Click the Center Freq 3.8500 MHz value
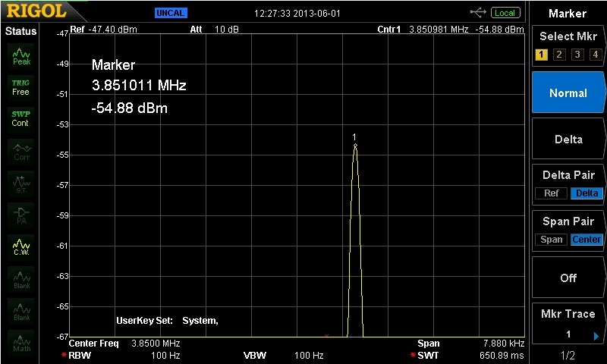 click(x=156, y=344)
